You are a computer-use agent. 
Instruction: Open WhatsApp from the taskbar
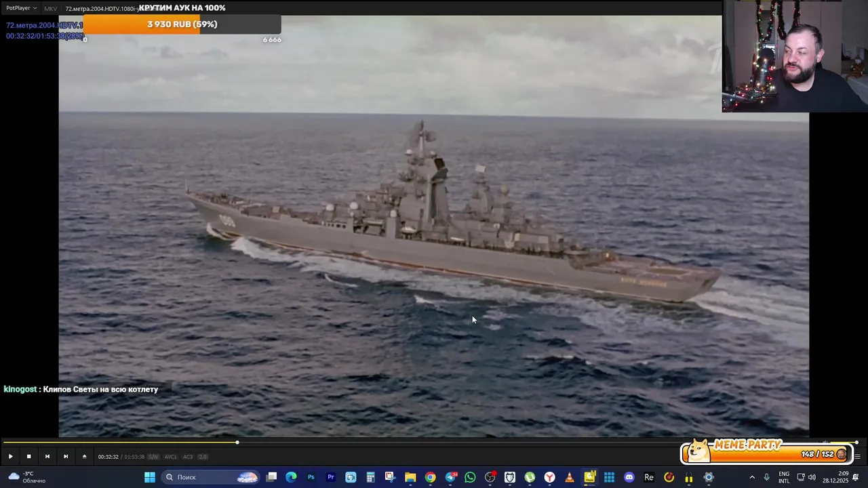(x=470, y=477)
